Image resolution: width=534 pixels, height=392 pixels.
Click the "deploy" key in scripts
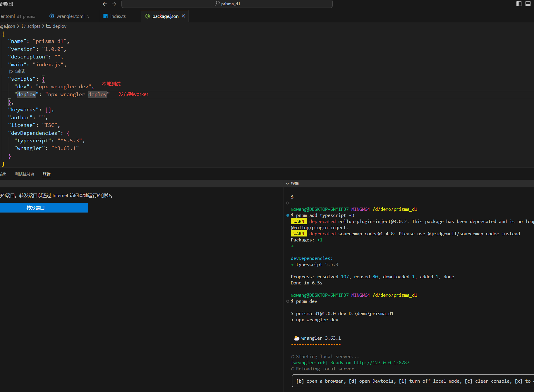[26, 94]
